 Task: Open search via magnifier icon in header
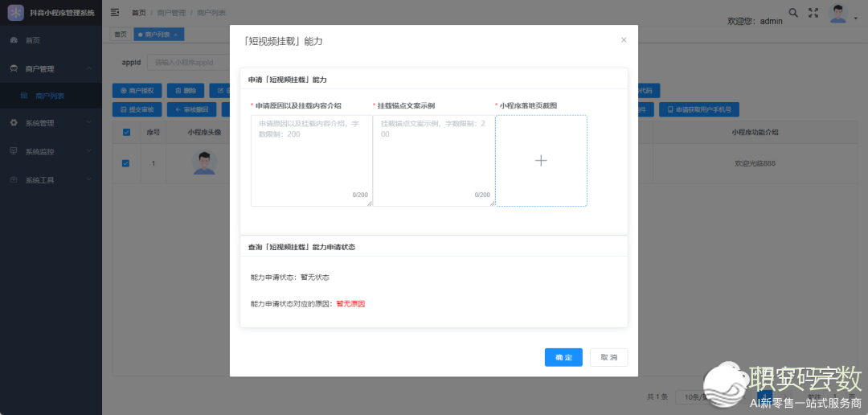(x=793, y=13)
